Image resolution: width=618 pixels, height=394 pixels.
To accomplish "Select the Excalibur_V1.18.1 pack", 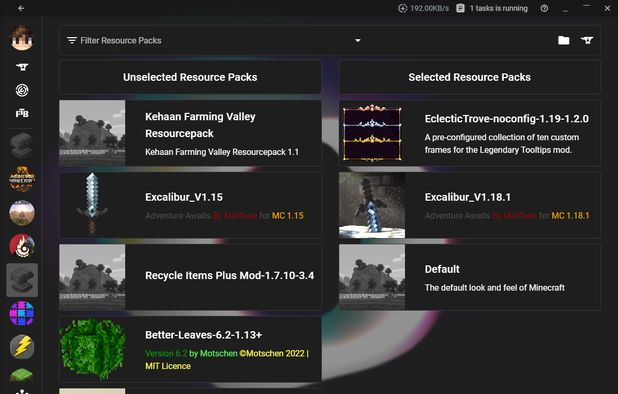I will click(x=469, y=205).
